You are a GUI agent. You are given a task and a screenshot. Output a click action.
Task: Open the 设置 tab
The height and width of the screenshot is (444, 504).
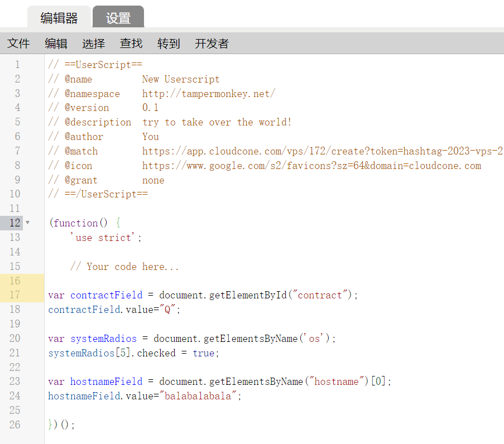118,18
